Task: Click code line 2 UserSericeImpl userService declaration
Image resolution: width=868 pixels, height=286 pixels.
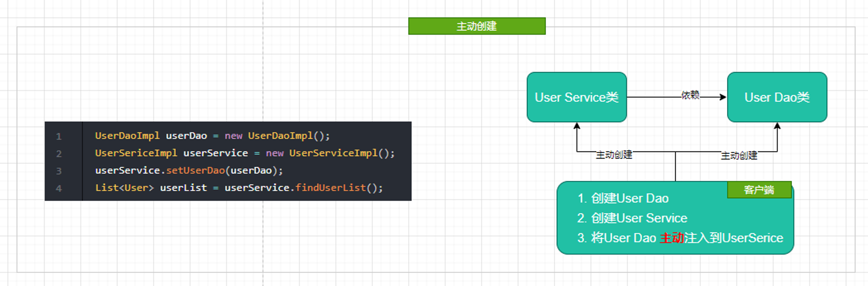Action: point(245,153)
